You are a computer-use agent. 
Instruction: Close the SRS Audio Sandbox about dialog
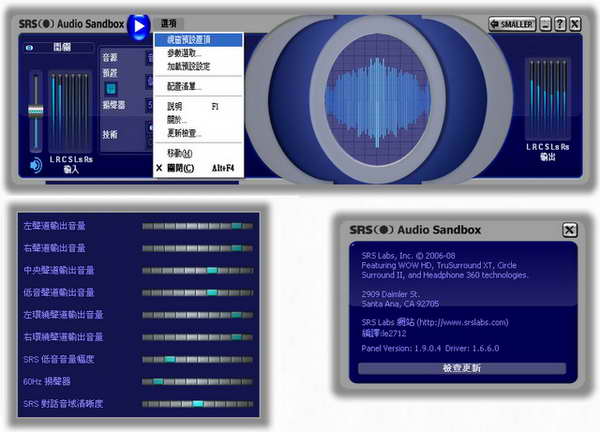click(569, 230)
